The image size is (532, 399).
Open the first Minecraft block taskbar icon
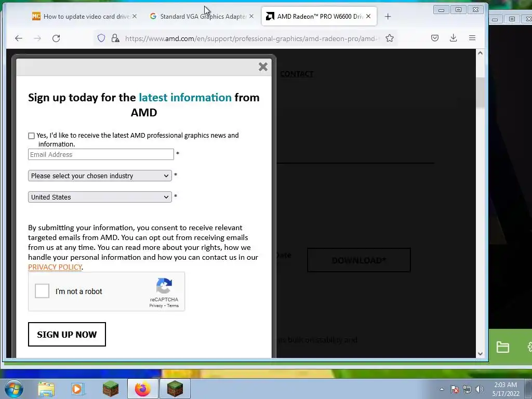pyautogui.click(x=111, y=389)
